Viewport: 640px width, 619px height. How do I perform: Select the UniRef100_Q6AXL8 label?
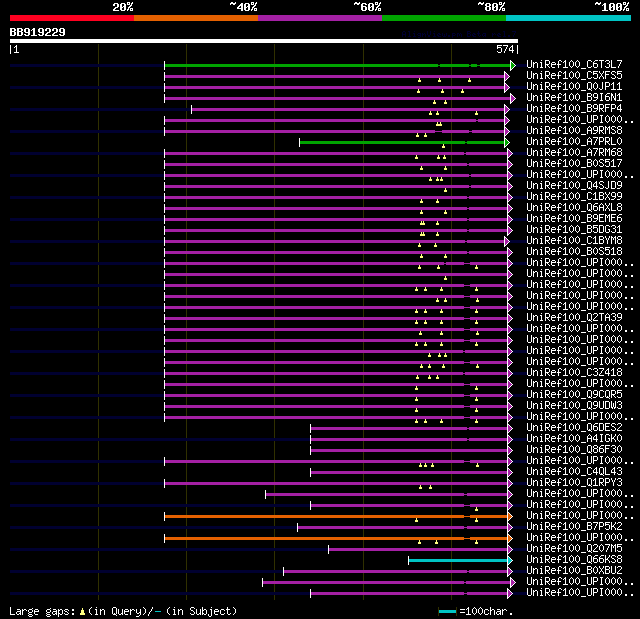[x=574, y=208]
